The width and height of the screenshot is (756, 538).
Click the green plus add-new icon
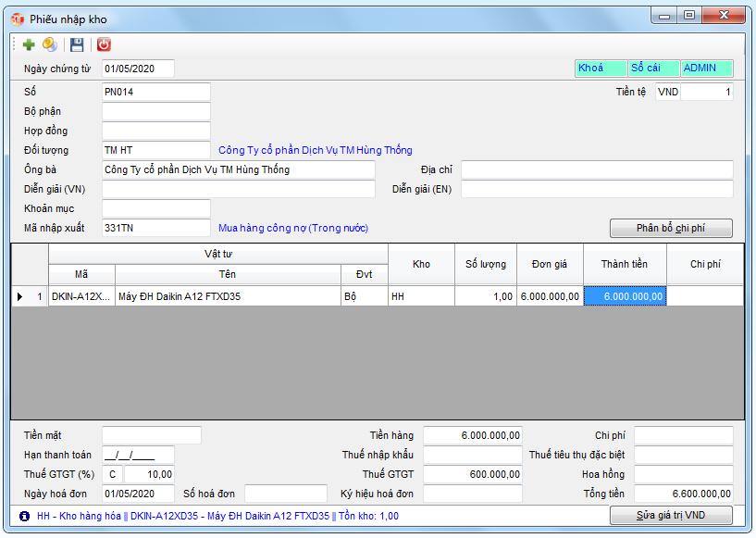29,44
